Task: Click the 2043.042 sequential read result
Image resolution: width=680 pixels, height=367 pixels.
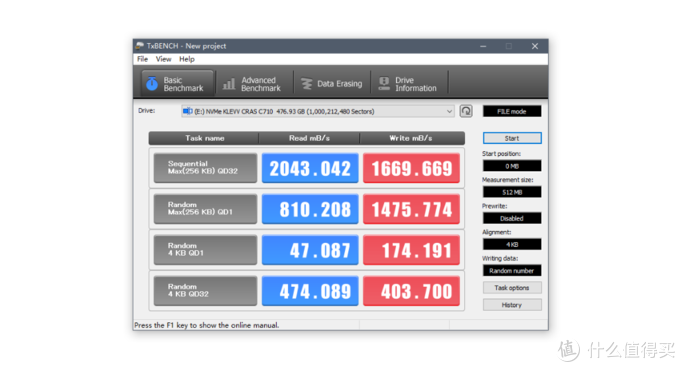Action: point(310,168)
